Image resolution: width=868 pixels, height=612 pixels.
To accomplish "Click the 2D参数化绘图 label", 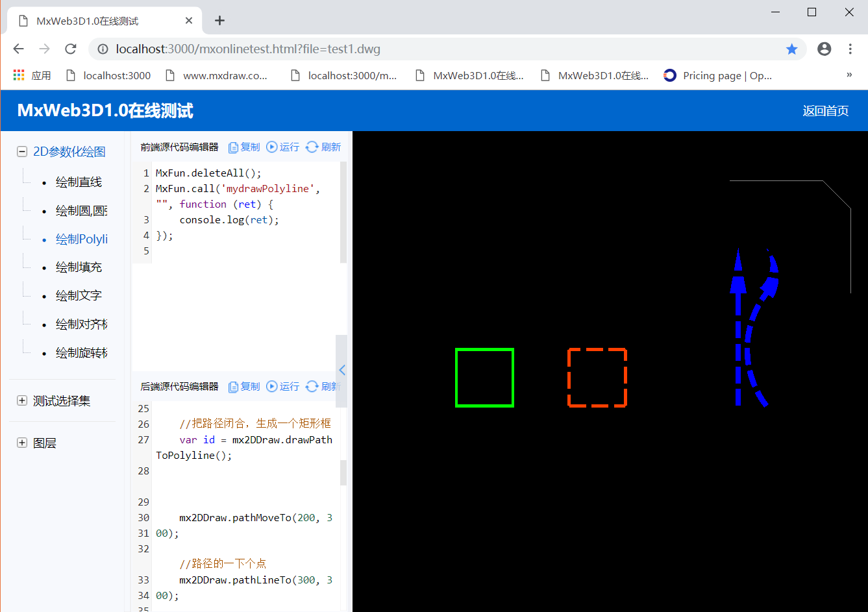I will 69,152.
